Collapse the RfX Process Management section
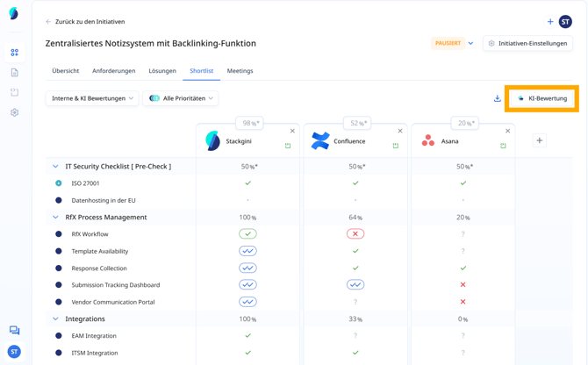Image resolution: width=588 pixels, height=365 pixels. pos(55,218)
